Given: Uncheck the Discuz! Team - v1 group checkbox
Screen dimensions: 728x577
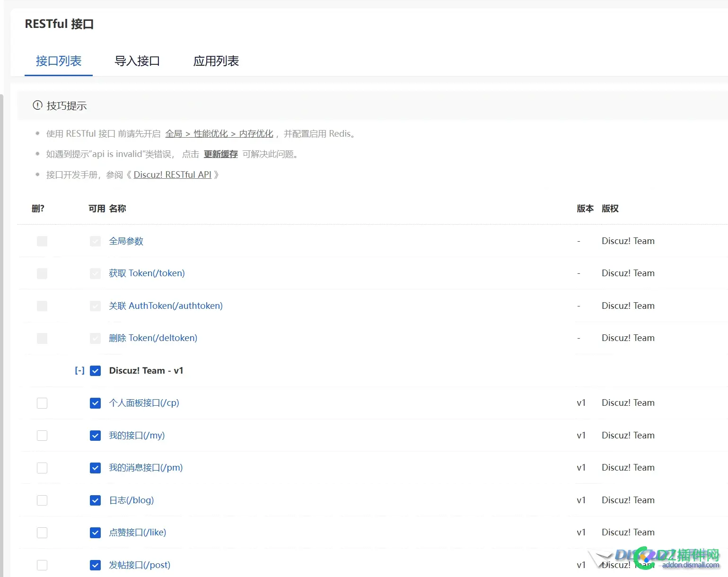Looking at the screenshot, I should point(95,371).
